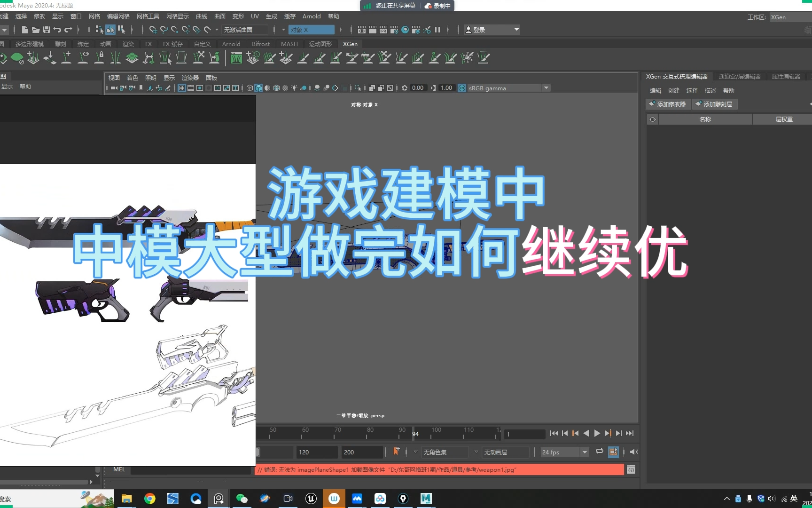Image resolution: width=812 pixels, height=508 pixels.
Task: Open dropdown arrow beside 对象 X field
Action: coord(283,30)
